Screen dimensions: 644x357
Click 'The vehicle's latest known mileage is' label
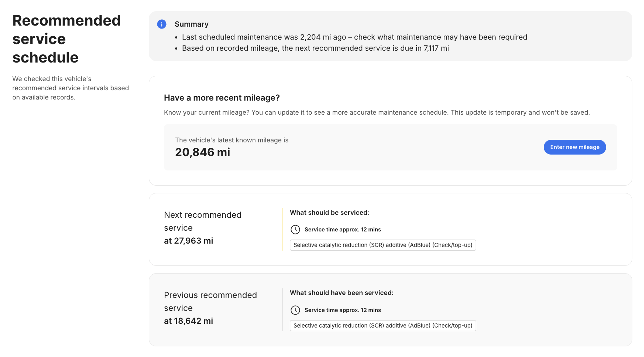231,140
